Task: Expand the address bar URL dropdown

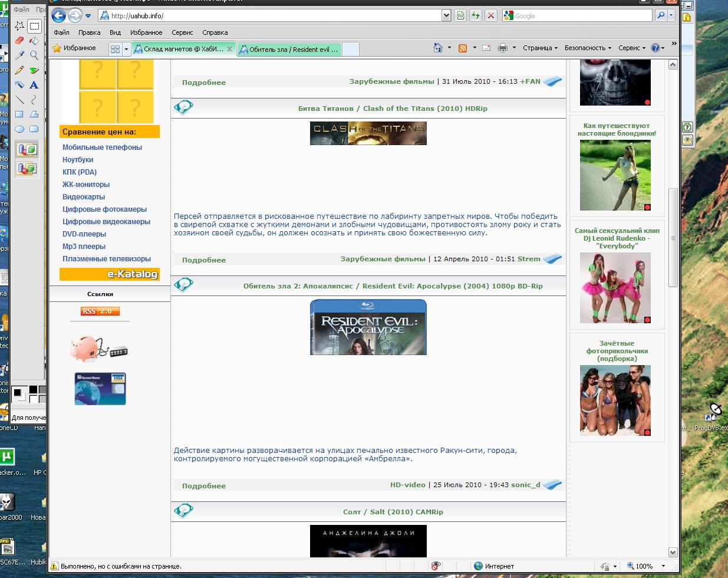Action: pos(446,16)
